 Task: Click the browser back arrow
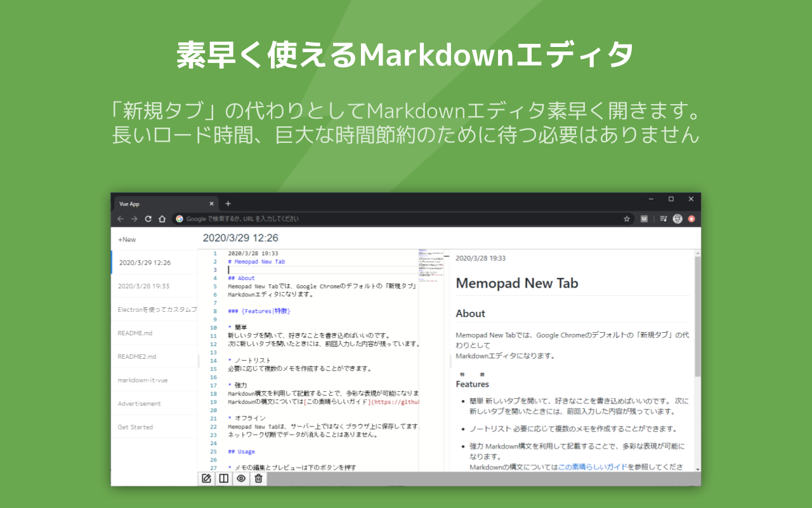121,218
